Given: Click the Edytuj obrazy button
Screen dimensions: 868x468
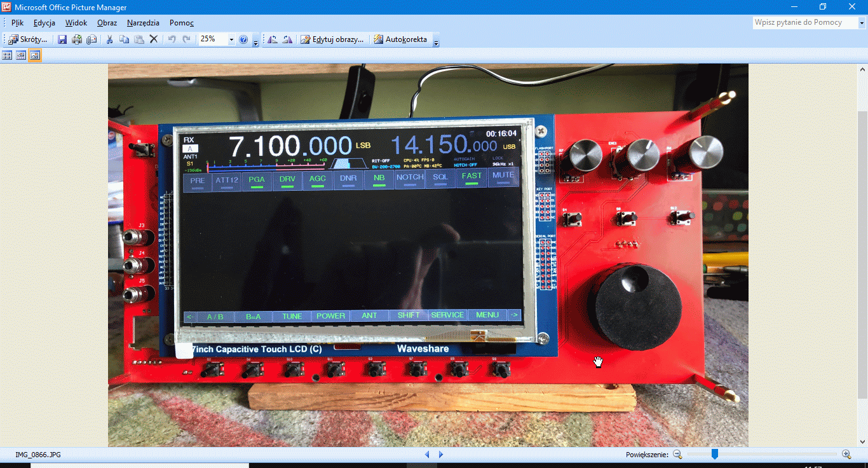Looking at the screenshot, I should 332,39.
